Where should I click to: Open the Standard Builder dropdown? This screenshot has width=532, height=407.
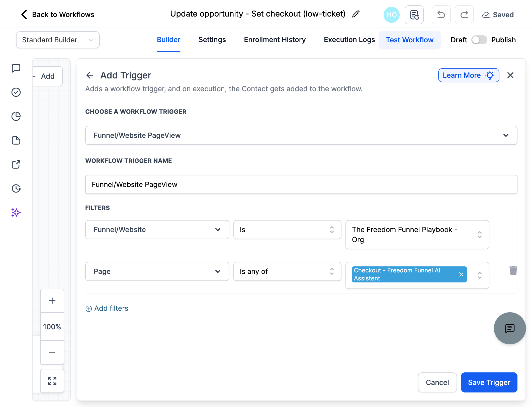point(58,40)
